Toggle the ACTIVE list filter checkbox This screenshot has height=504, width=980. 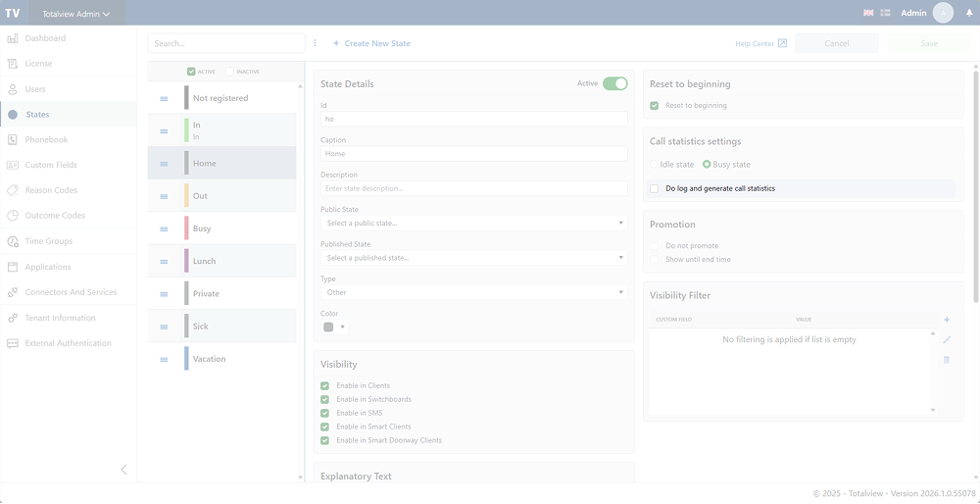tap(191, 72)
